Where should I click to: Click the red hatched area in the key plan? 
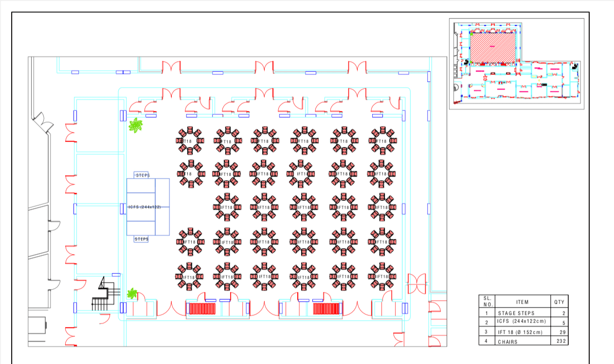click(x=492, y=48)
